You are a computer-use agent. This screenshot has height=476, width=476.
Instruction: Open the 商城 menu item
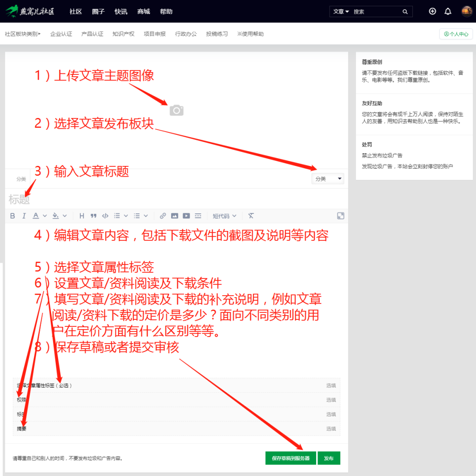143,12
